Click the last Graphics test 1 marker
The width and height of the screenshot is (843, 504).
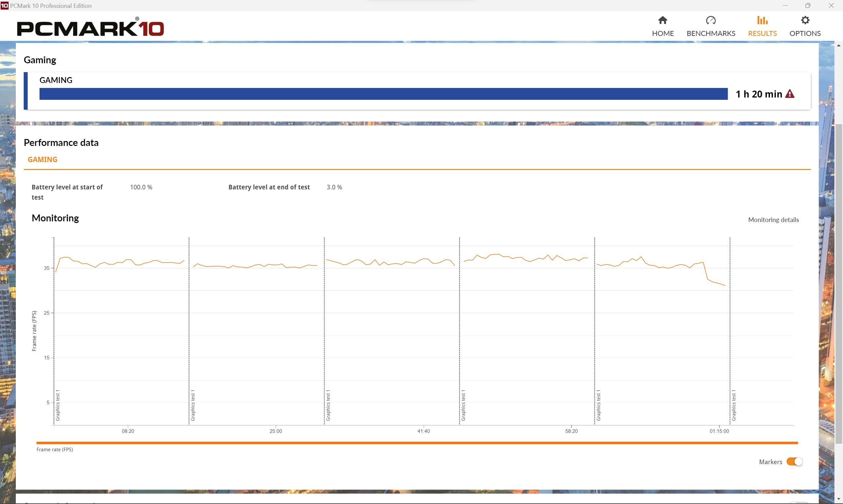(734, 405)
